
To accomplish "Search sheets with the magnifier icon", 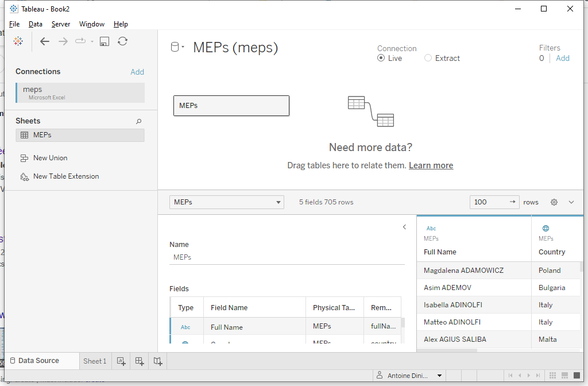I will 139,121.
